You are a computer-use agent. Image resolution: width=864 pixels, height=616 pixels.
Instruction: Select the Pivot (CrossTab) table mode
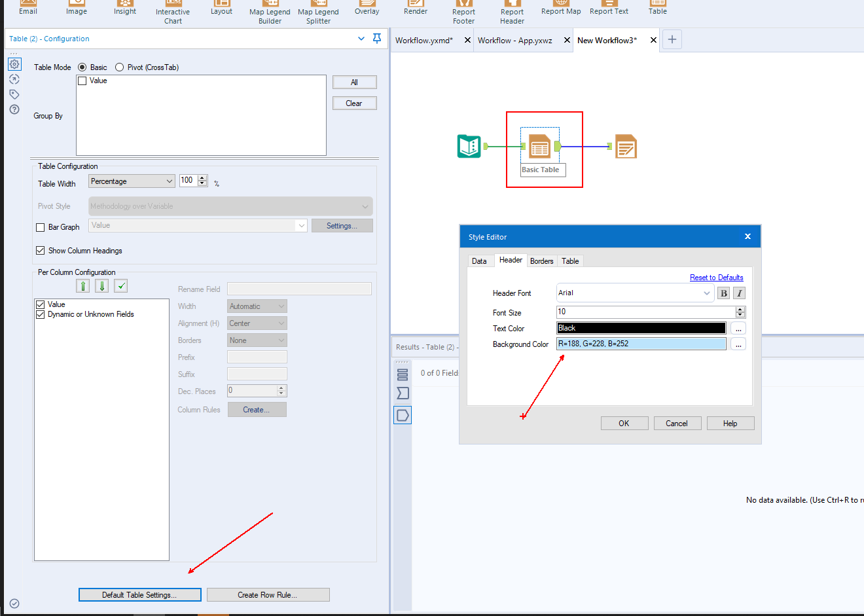[x=119, y=67]
